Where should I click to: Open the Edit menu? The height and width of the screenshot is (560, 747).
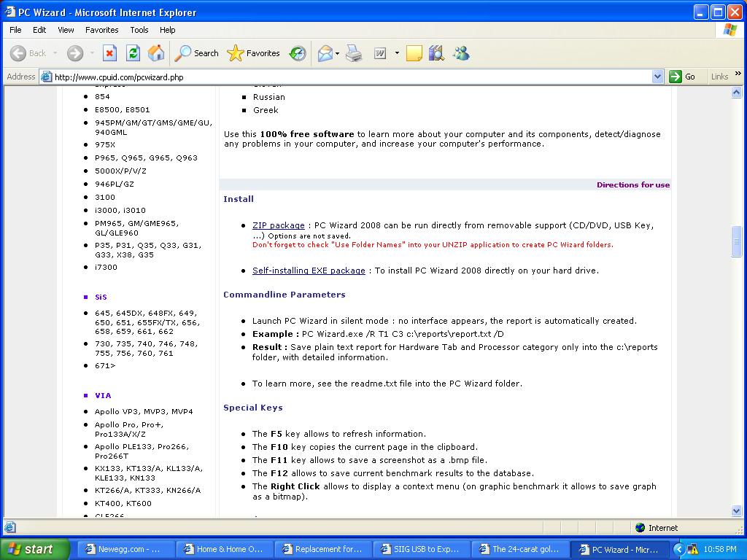pyautogui.click(x=39, y=29)
